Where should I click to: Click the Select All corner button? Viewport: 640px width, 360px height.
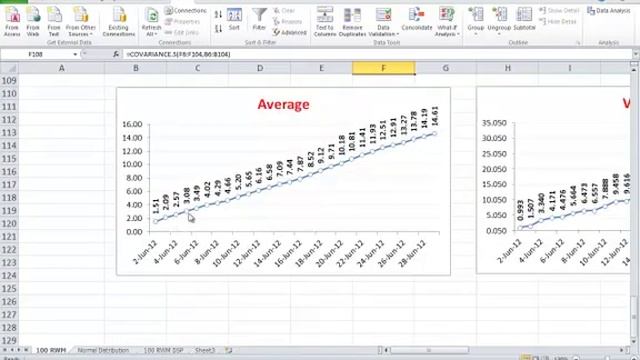pyautogui.click(x=9, y=68)
